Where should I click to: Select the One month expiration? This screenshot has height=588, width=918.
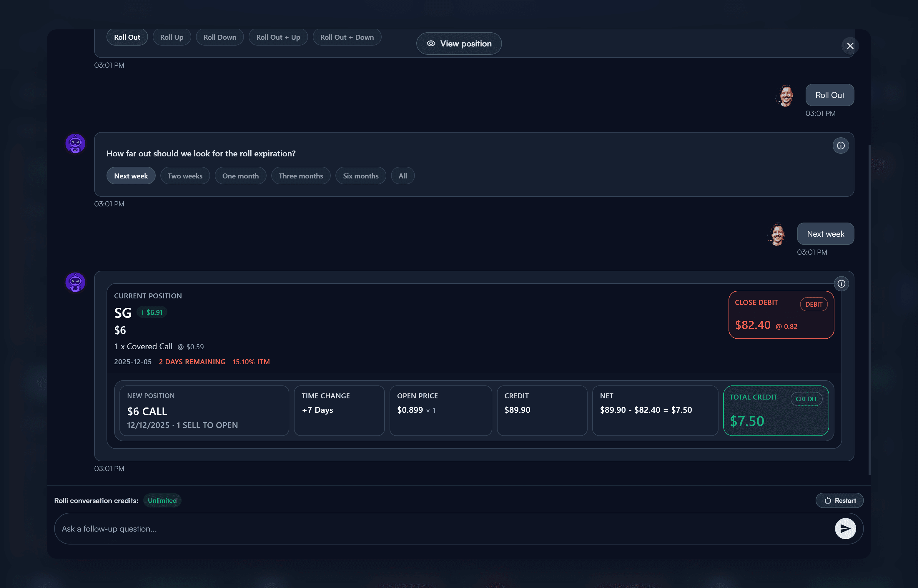pos(240,176)
